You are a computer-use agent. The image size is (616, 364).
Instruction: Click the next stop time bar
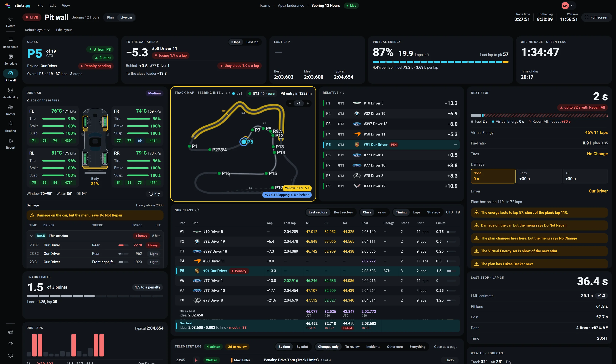coord(539,115)
